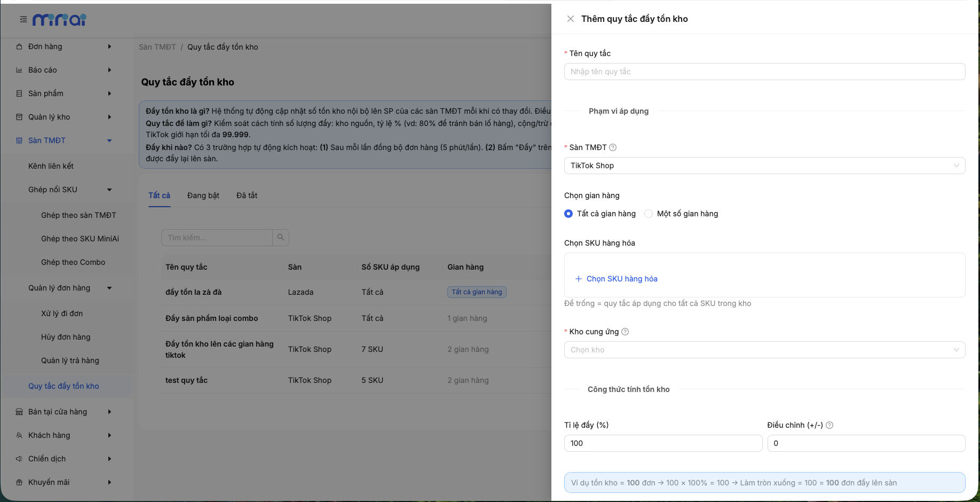
Task: Click the search magnifier button
Action: click(281, 238)
